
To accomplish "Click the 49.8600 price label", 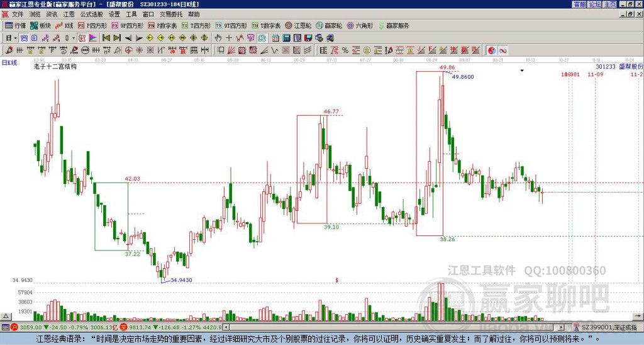I will click(463, 77).
